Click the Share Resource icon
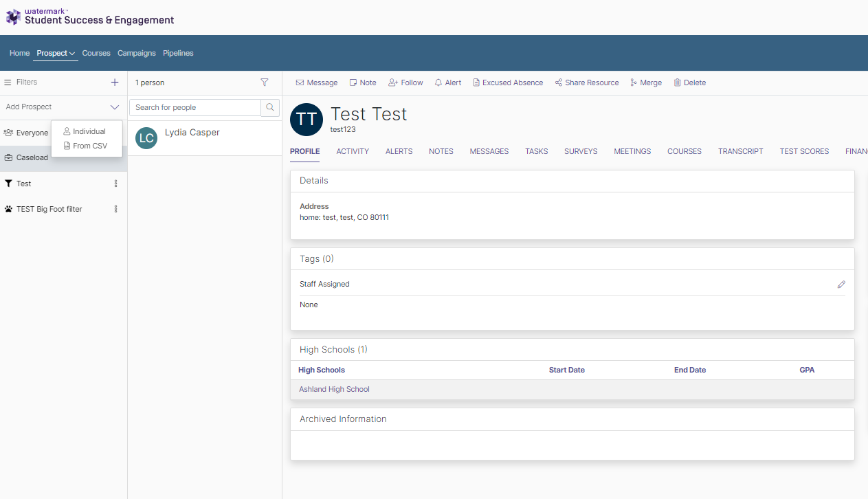The height and width of the screenshot is (499, 868). click(559, 82)
